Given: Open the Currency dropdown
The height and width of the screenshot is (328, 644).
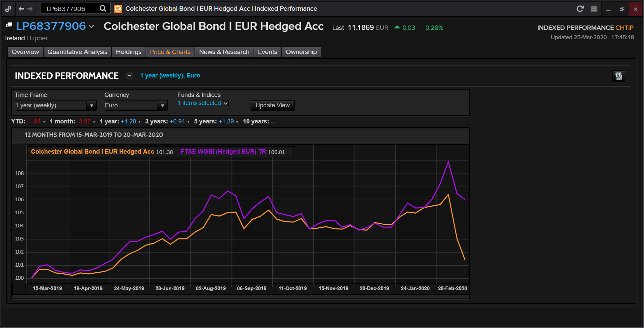Looking at the screenshot, I should 136,105.
